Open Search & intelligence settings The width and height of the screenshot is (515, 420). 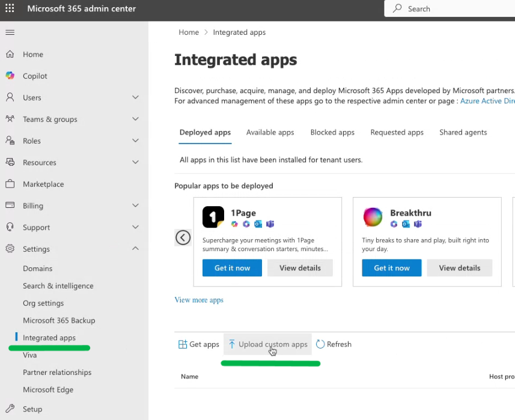tap(58, 285)
